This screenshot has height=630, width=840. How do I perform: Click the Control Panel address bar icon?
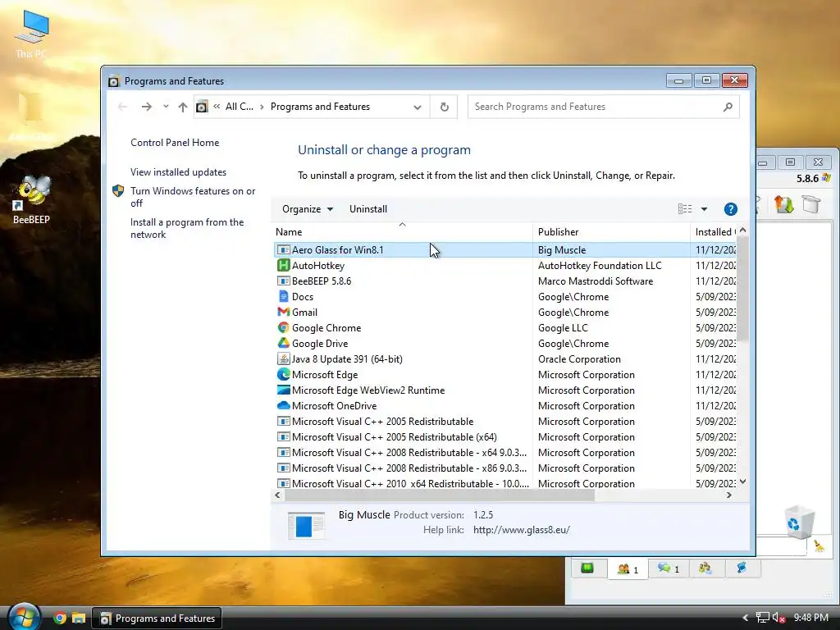click(x=202, y=107)
